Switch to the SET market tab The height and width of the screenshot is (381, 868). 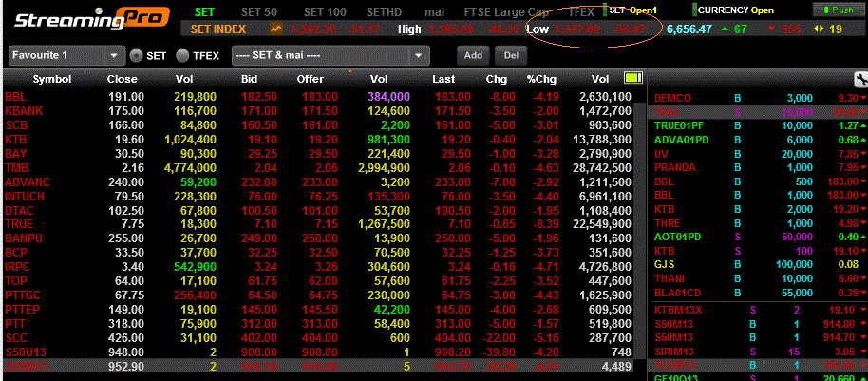tap(204, 11)
